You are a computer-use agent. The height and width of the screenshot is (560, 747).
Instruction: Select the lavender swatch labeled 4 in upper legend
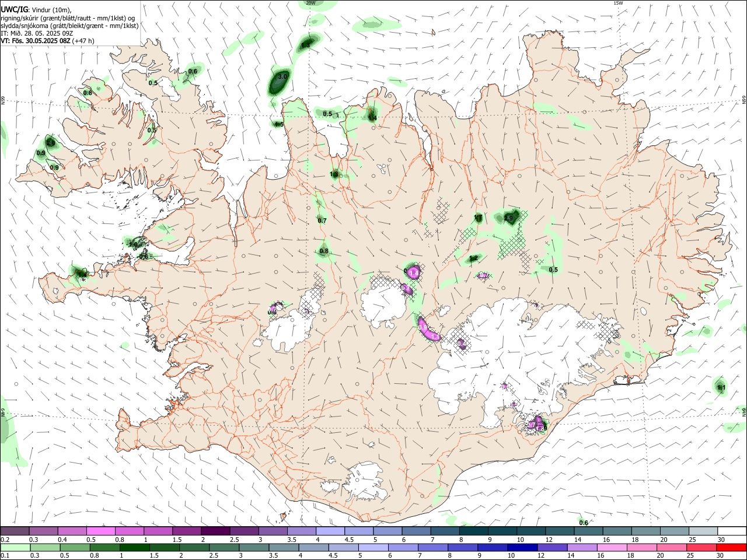click(329, 531)
